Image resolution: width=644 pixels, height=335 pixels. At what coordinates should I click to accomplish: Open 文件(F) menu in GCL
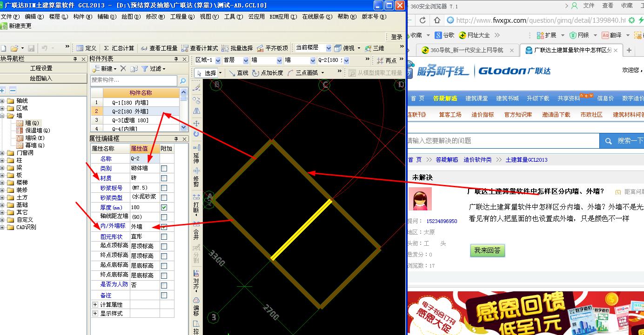click(x=9, y=16)
